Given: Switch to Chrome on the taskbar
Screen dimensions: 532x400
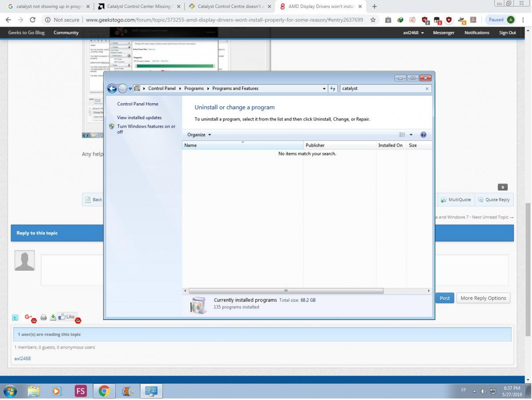Looking at the screenshot, I should click(104, 391).
